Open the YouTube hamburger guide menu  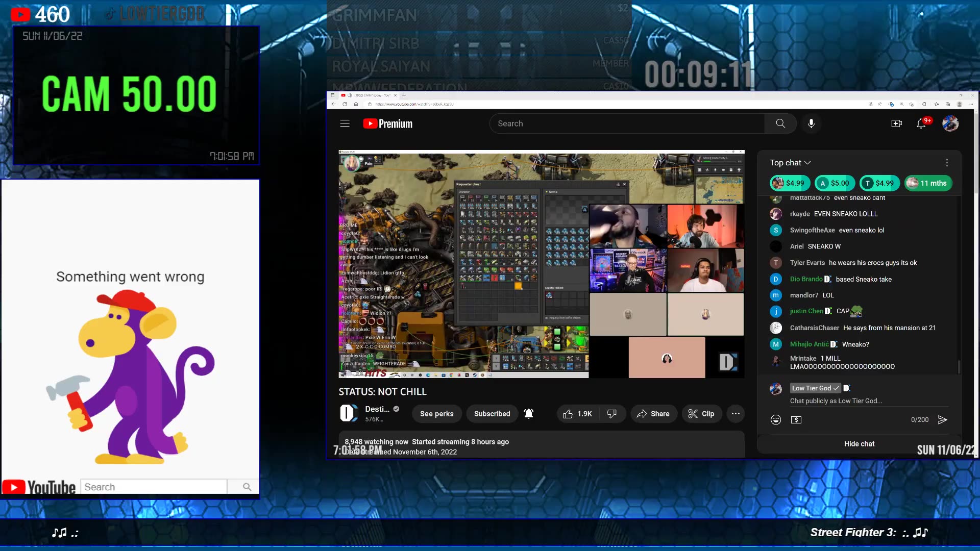coord(345,123)
